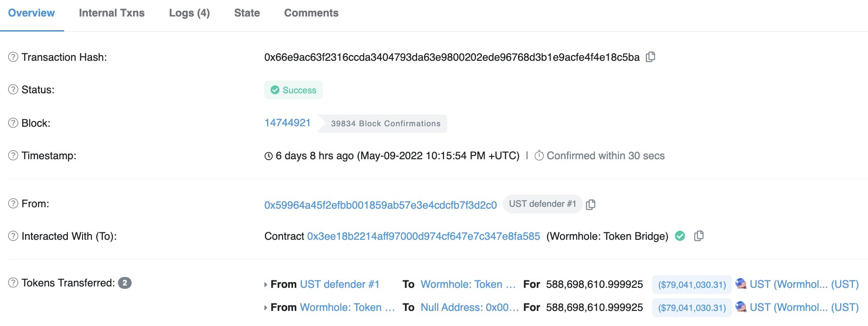868x326 pixels.
Task: Open the Internal Txns tab
Action: point(112,13)
